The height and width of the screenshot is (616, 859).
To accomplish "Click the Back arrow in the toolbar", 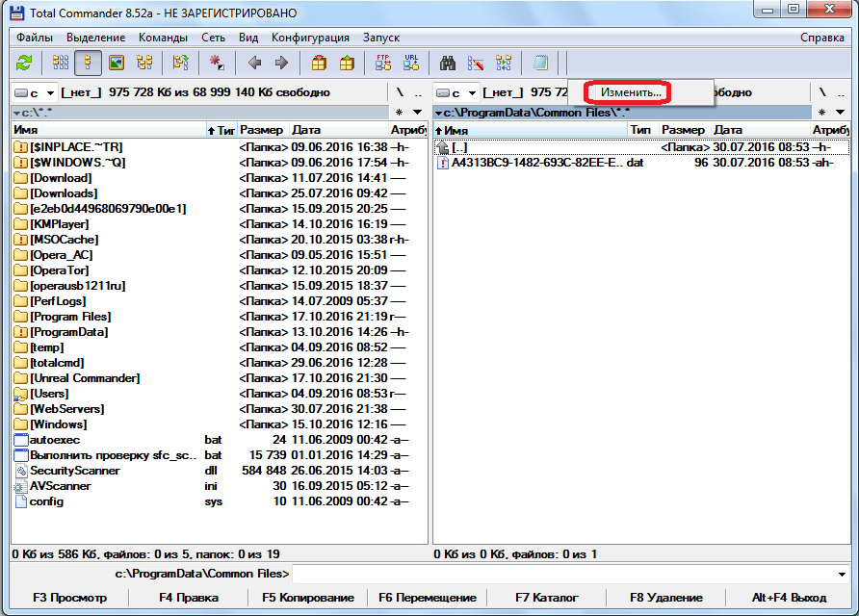I will (254, 64).
